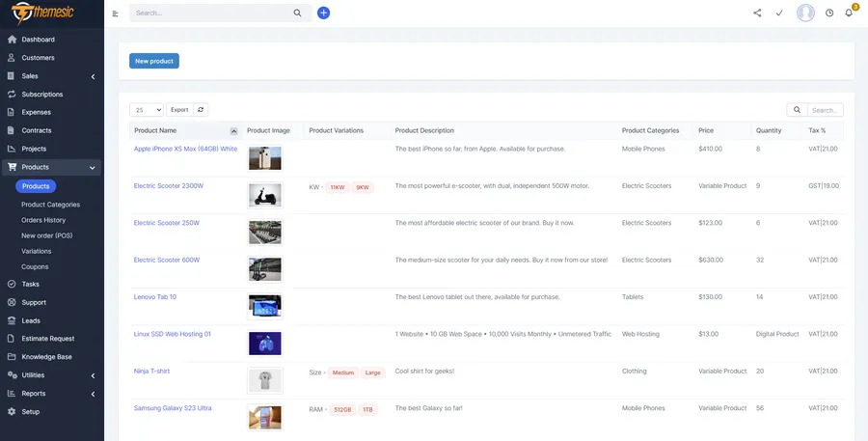Click the Projects chart icon
Viewport: 868px width, 441px height.
click(11, 149)
